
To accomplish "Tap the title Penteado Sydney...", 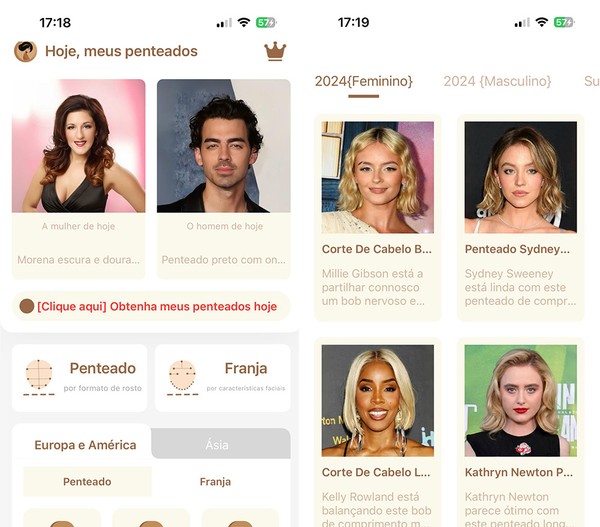I will click(x=517, y=249).
